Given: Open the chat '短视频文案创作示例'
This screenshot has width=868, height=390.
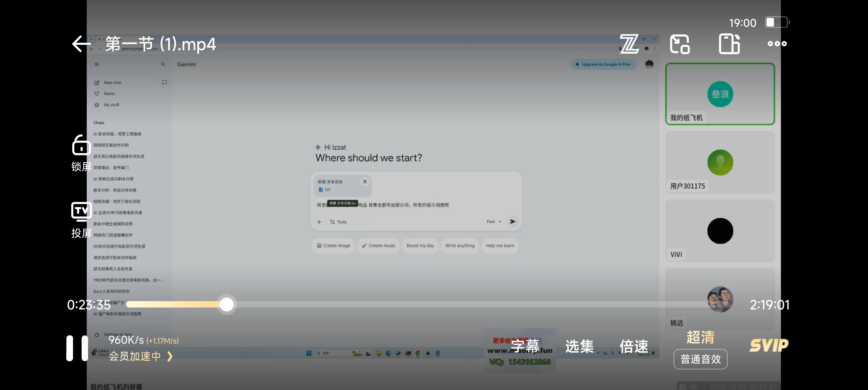Looking at the screenshot, I should [x=111, y=145].
